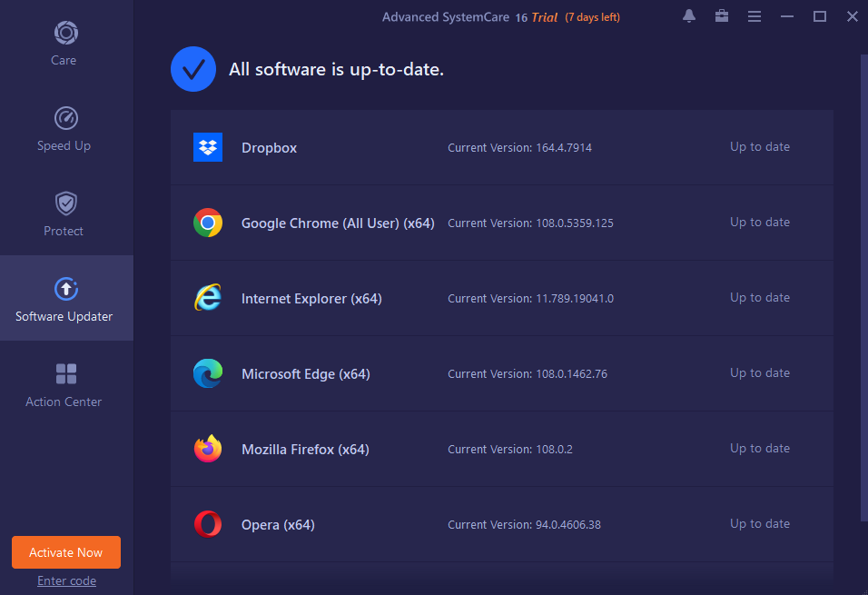868x595 pixels.
Task: Click the 7 days left notice
Action: [x=592, y=17]
